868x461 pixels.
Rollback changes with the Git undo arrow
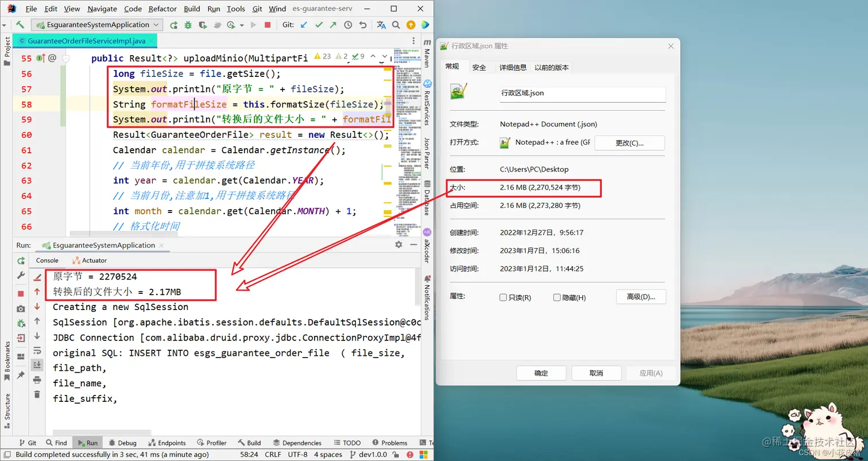coord(363,25)
